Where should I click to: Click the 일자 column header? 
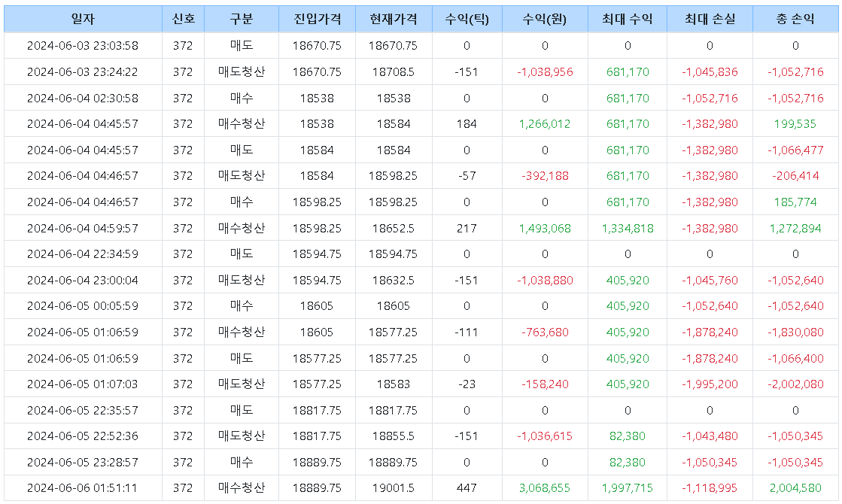click(83, 20)
